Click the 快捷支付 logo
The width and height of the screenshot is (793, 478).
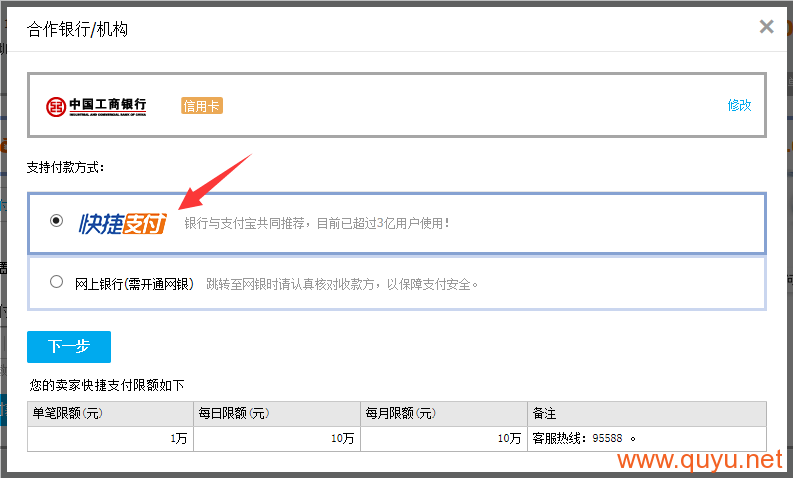pos(122,223)
